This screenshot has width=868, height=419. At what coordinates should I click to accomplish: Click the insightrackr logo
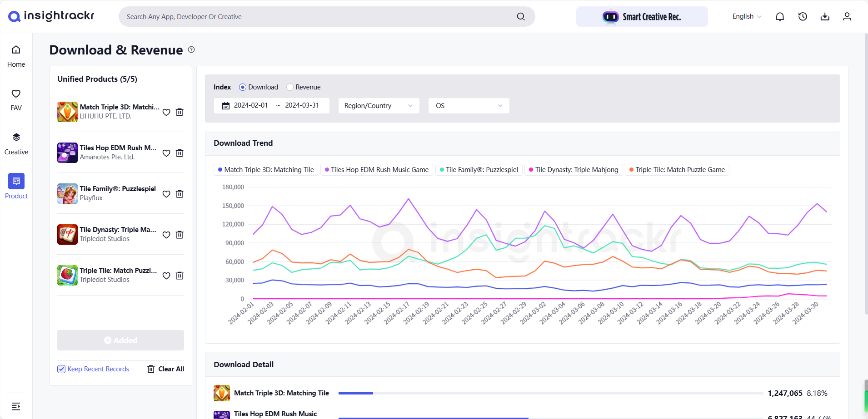point(51,16)
